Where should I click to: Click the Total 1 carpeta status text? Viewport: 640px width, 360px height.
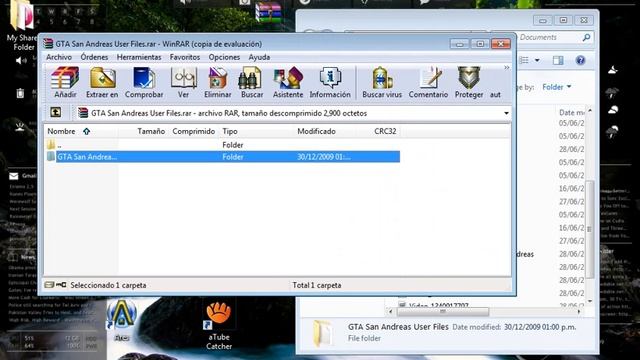[x=317, y=285]
